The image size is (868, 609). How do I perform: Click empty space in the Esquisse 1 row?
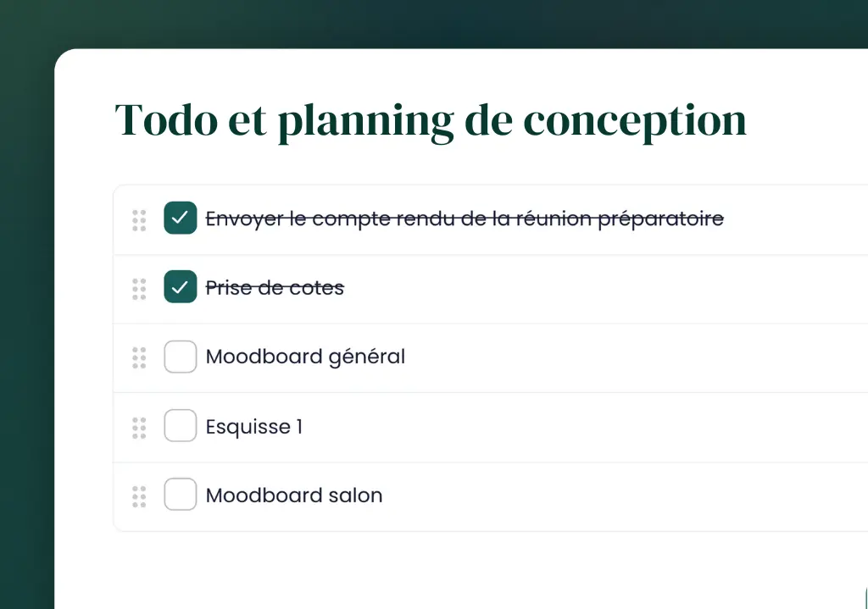tap(593, 427)
